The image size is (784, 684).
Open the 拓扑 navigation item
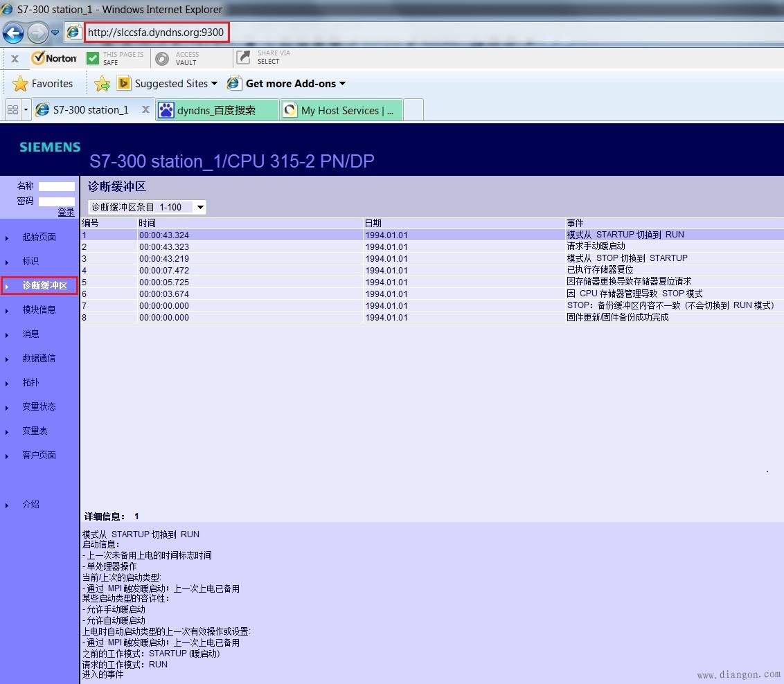(30, 383)
